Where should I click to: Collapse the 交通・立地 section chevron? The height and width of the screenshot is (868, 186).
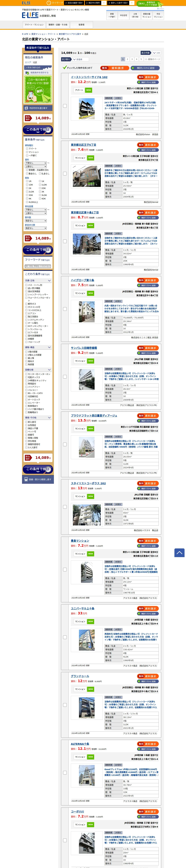click(49, 281)
